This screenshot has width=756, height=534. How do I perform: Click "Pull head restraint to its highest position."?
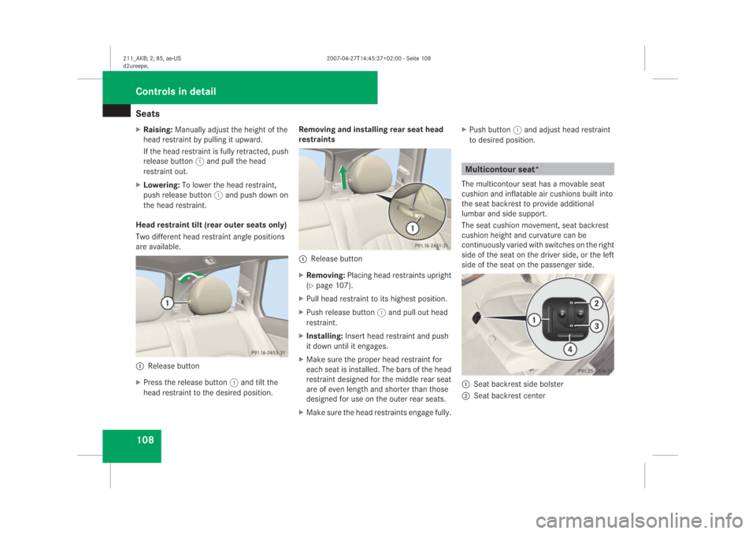click(376, 299)
